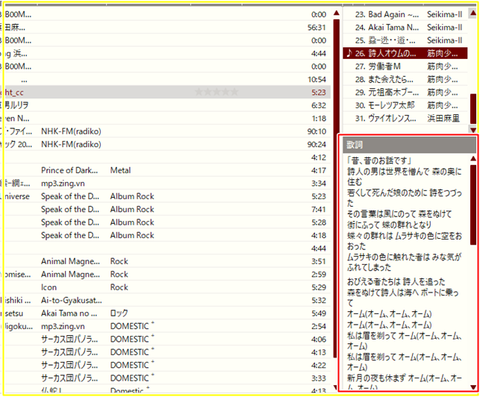Screen dimensions: 480x397
Task: Click サーカス団パノラ... in the 4:06 row
Action: point(69,339)
